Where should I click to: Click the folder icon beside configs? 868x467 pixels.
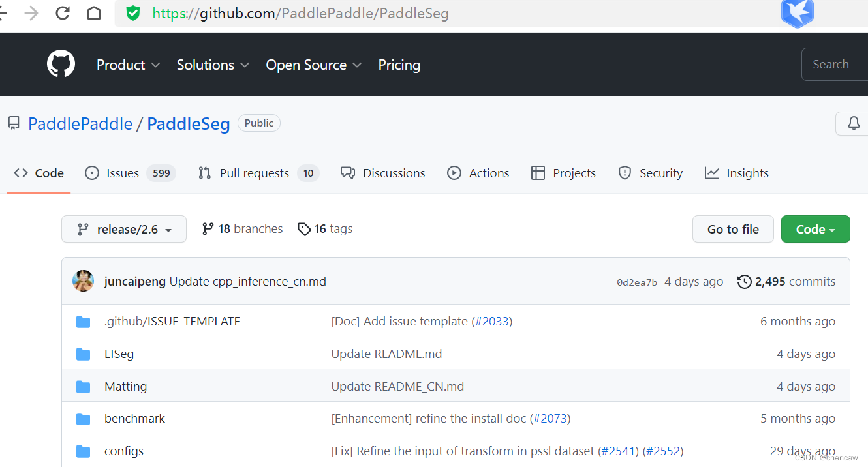click(83, 451)
